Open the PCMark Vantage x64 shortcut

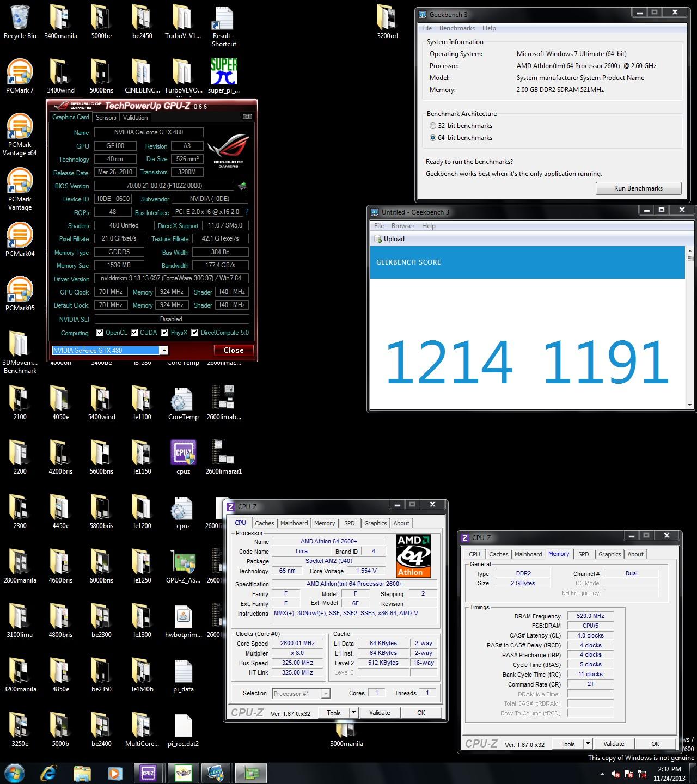click(20, 135)
